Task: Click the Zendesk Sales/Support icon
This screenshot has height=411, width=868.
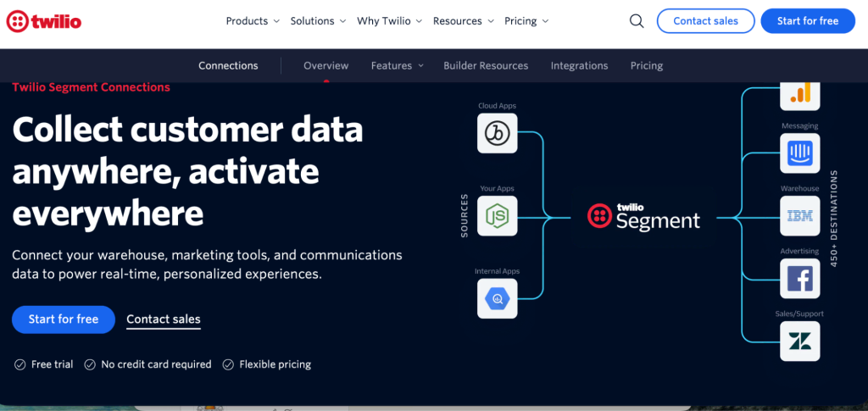Action: [800, 342]
